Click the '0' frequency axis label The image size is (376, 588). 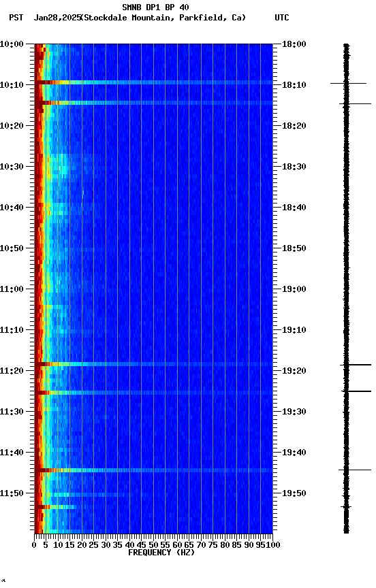tap(34, 545)
